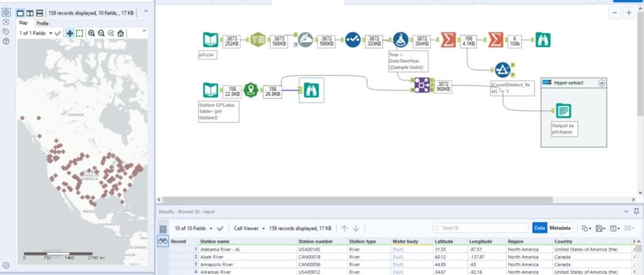
Task: Switch results to Metadata view
Action: point(560,228)
